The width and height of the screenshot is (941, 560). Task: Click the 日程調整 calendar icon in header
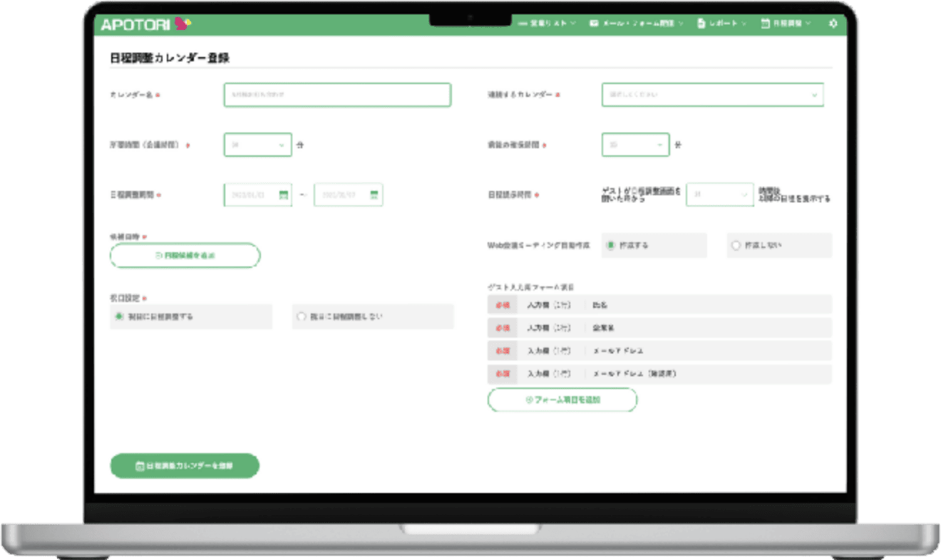[765, 24]
